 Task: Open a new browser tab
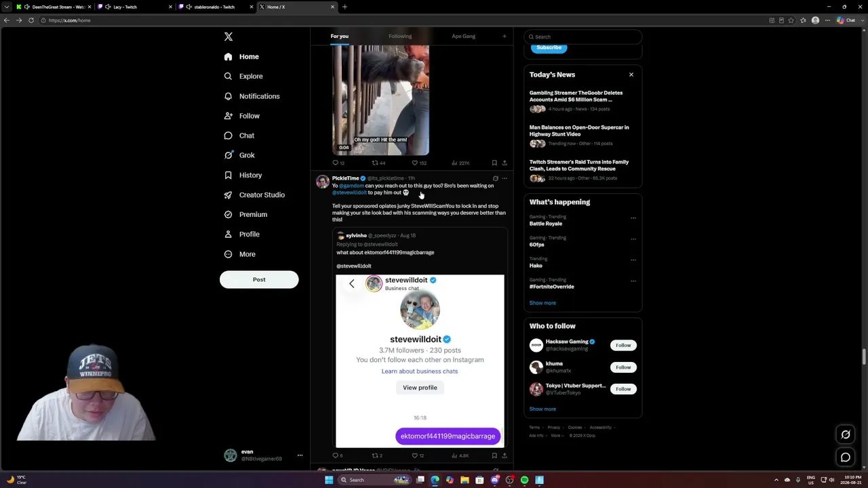[x=344, y=7]
